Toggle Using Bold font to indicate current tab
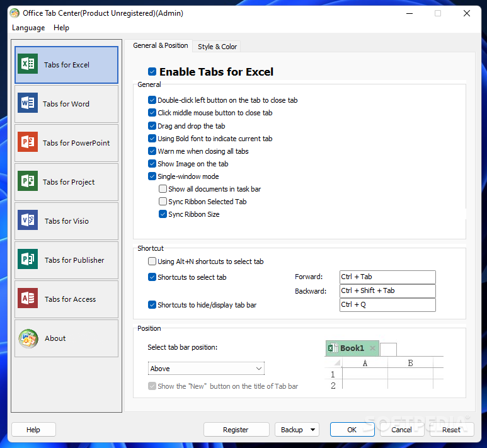This screenshot has width=487, height=448. tap(152, 138)
